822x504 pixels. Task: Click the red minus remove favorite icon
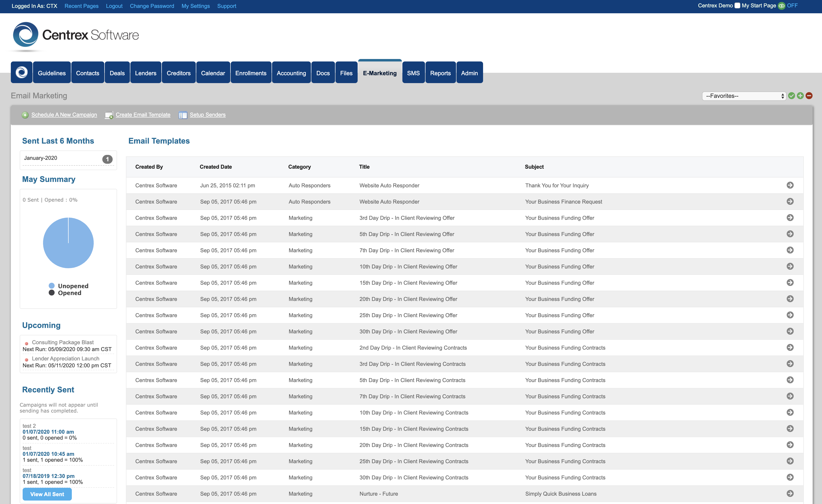pyautogui.click(x=809, y=96)
